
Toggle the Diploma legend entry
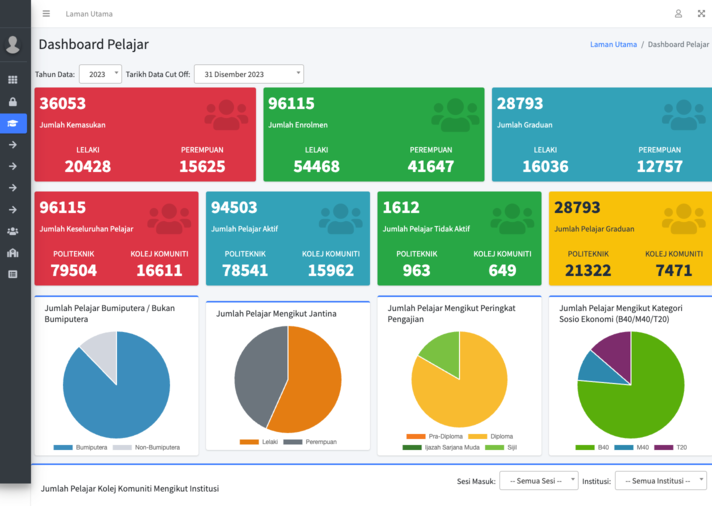point(500,437)
